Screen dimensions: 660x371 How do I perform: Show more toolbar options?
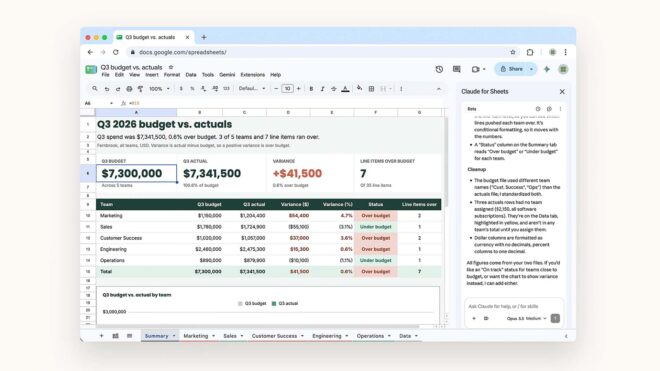(x=401, y=89)
